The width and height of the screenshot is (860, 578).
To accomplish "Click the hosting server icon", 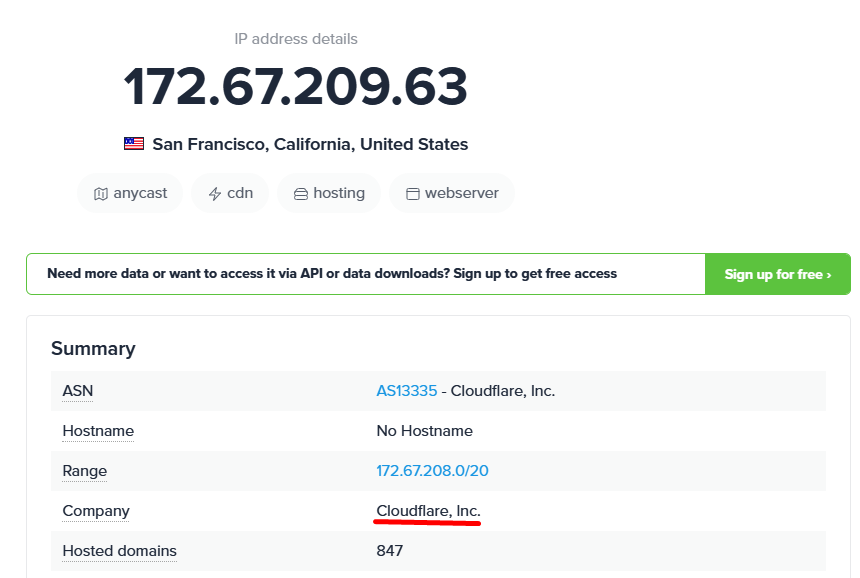I will pyautogui.click(x=301, y=194).
